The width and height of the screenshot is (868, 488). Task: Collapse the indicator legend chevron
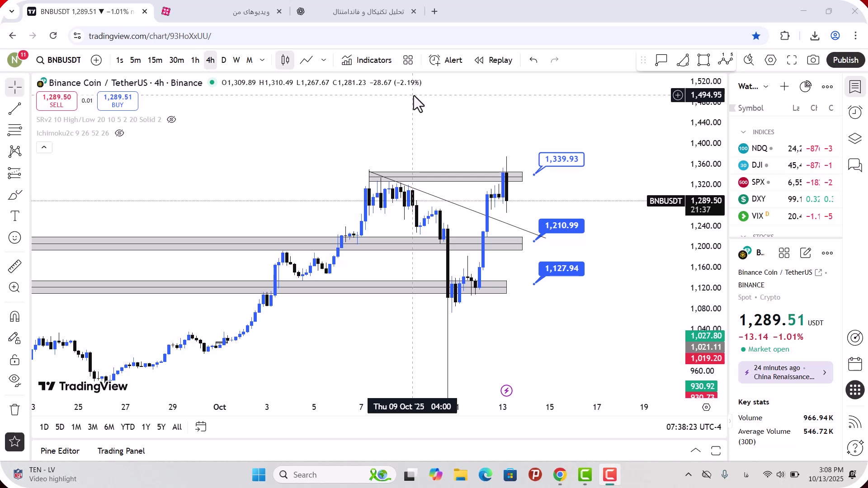pyautogui.click(x=44, y=147)
